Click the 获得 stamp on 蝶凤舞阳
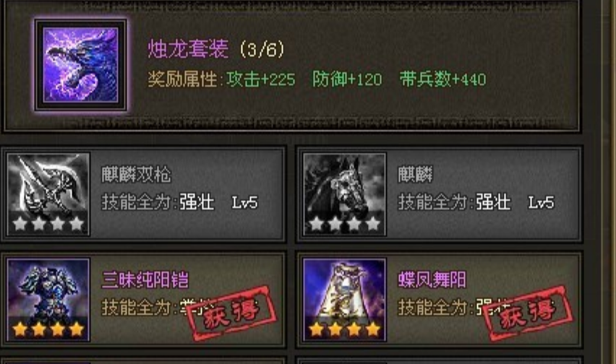Image resolution: width=616 pixels, height=364 pixels. tap(528, 313)
